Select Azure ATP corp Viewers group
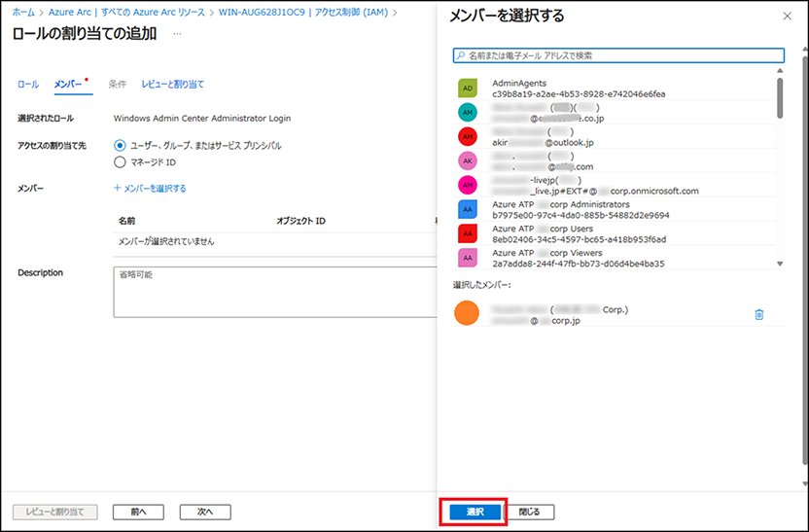This screenshot has height=532, width=809. [x=614, y=258]
